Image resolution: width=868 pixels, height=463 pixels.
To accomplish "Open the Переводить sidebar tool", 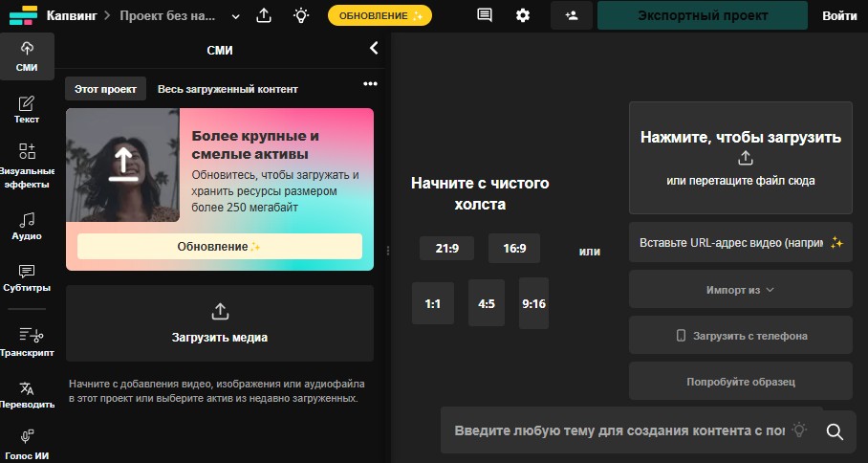I will 27,394.
